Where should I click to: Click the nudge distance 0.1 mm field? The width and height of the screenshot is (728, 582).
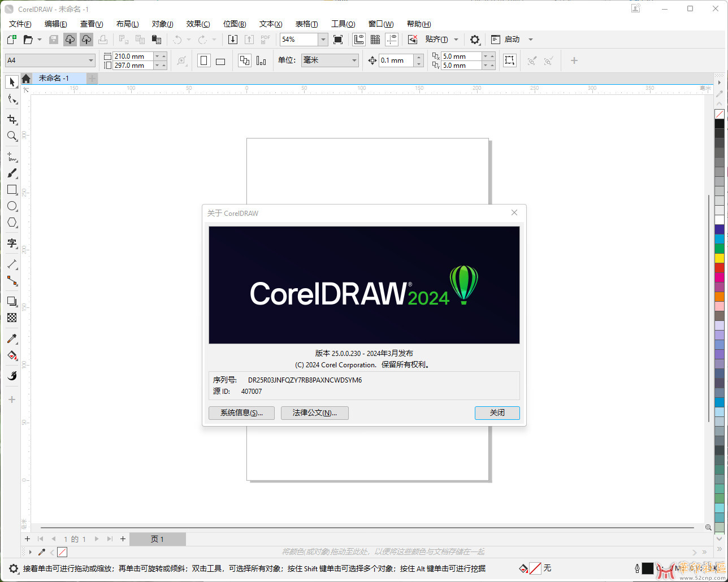coord(396,60)
